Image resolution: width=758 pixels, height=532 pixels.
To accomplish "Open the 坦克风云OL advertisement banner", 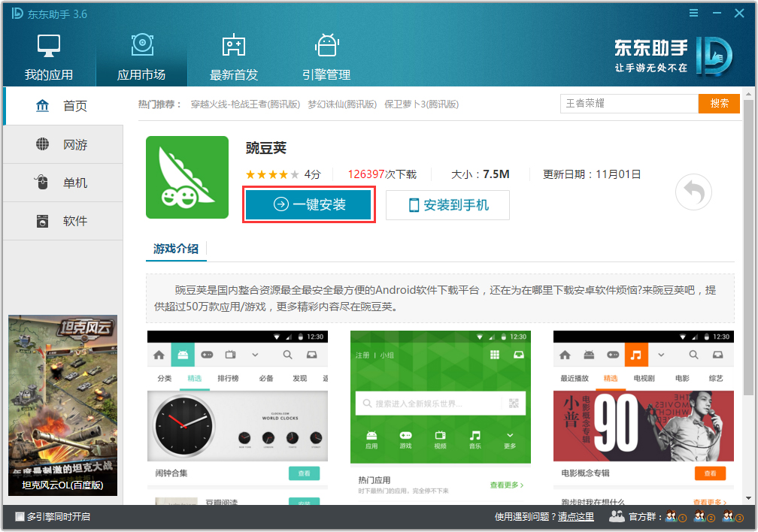I will (63, 406).
